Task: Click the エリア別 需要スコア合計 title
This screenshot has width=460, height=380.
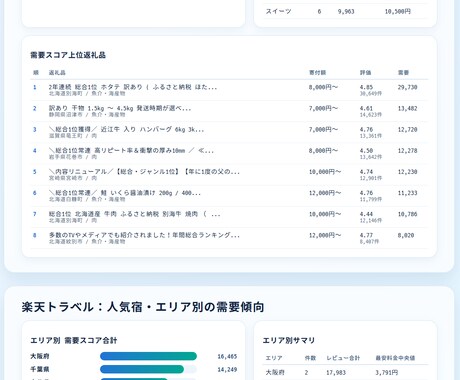Action: 74,340
